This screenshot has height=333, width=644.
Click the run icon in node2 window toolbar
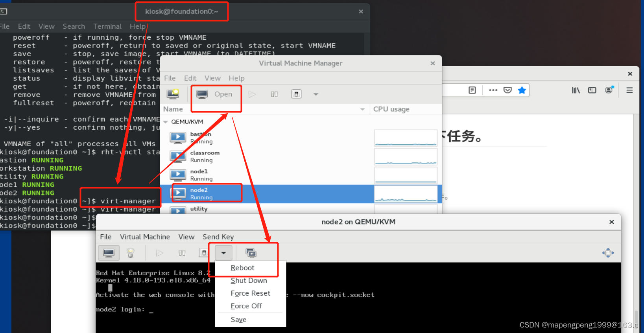pos(159,253)
